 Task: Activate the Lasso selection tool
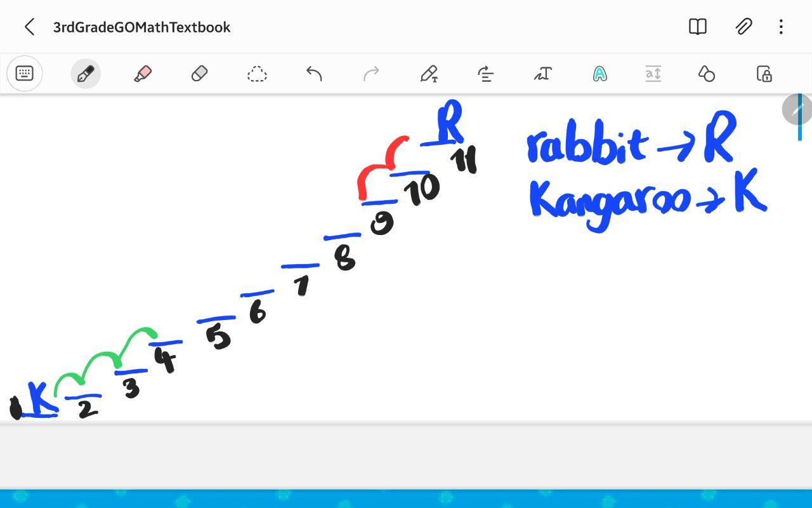coord(257,74)
